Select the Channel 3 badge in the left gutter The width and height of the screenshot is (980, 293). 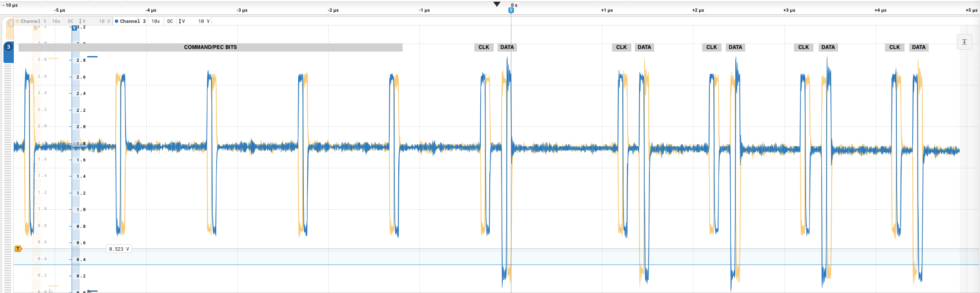pyautogui.click(x=8, y=47)
